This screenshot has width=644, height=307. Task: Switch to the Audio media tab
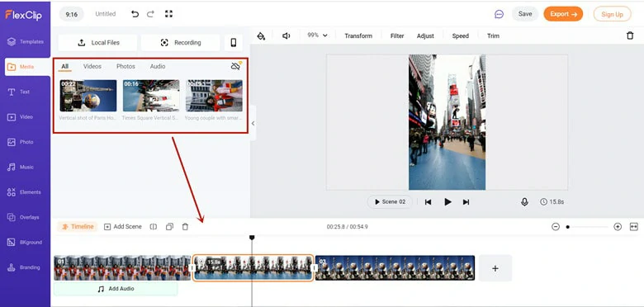point(158,66)
